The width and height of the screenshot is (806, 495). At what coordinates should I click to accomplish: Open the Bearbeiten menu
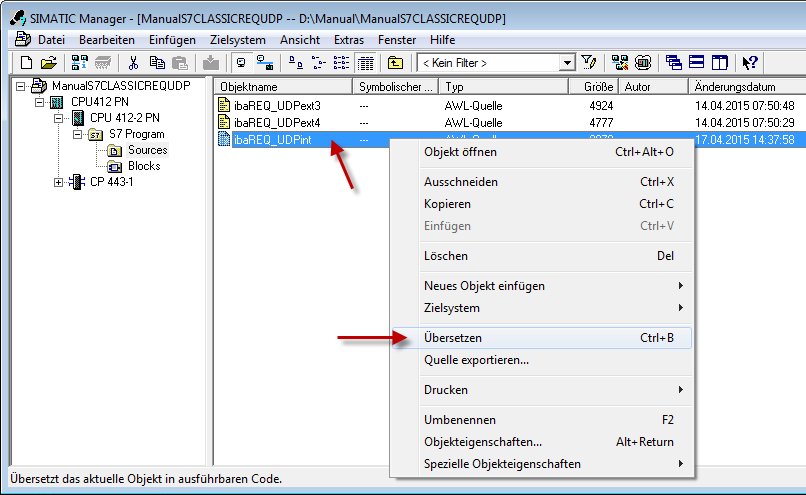107,40
